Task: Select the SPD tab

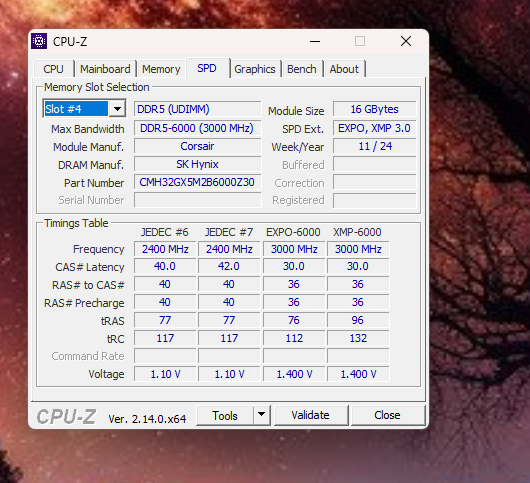Action: coord(207,68)
